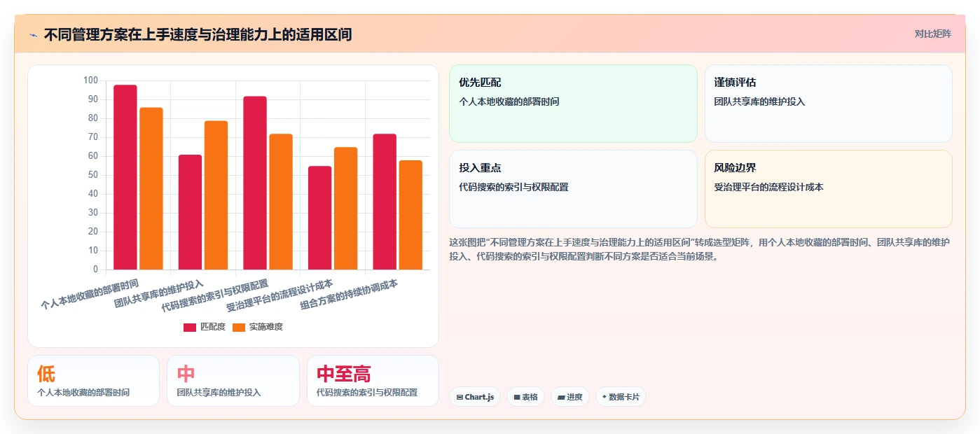Click the 低 stat card
This screenshot has height=434, width=980.
click(x=93, y=381)
